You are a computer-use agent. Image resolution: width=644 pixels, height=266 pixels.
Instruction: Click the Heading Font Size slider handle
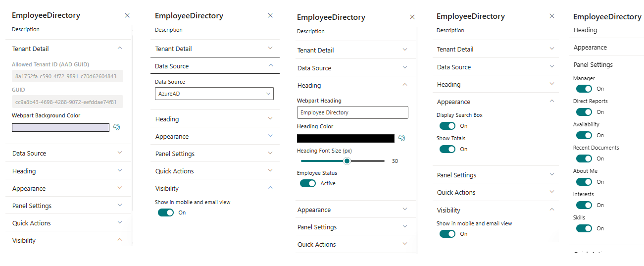347,161
